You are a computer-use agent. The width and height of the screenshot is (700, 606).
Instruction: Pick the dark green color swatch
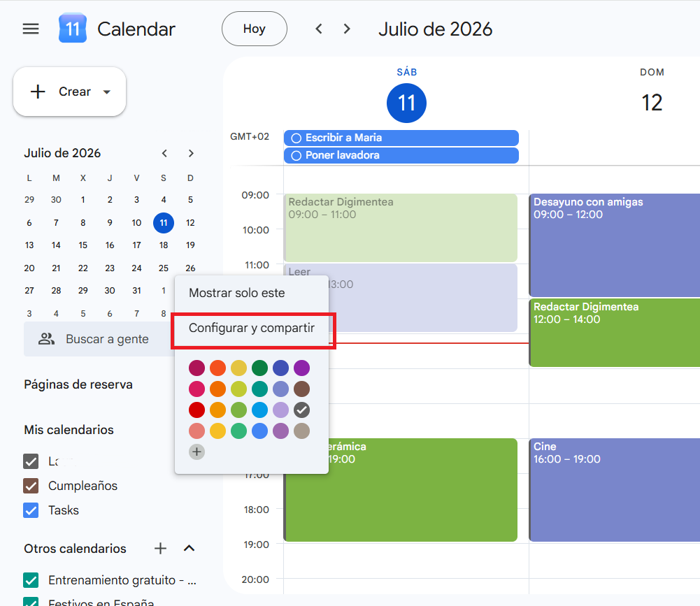click(260, 368)
